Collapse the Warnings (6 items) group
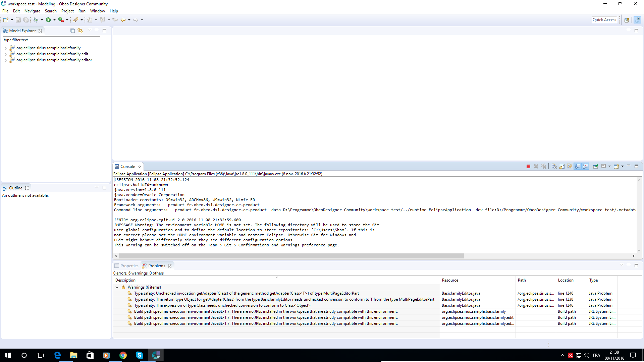The width and height of the screenshot is (644, 362). point(117,287)
